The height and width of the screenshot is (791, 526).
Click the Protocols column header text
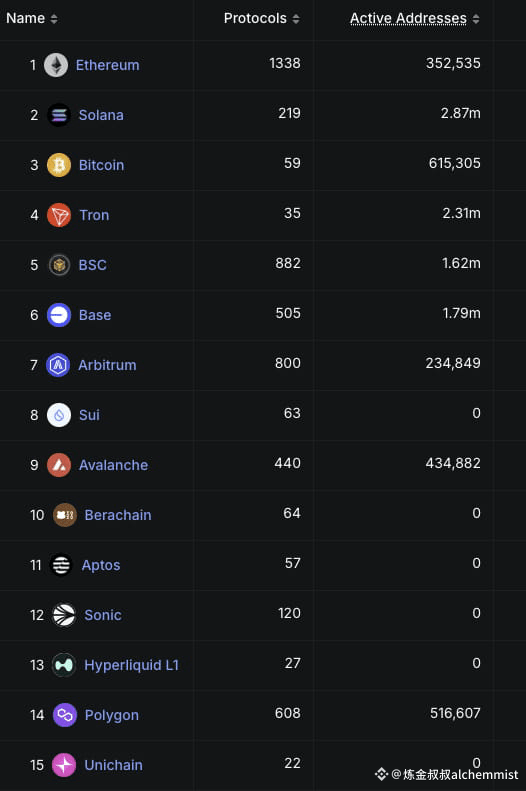pos(255,18)
